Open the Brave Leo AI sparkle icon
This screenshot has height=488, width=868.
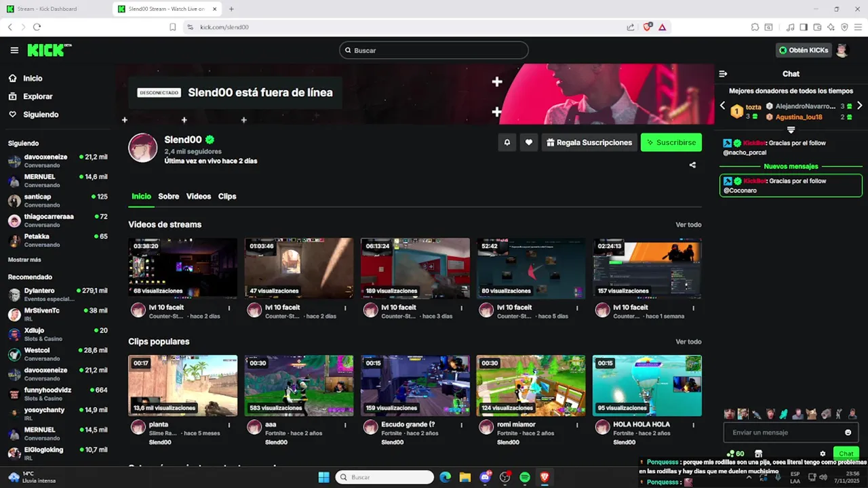(831, 27)
